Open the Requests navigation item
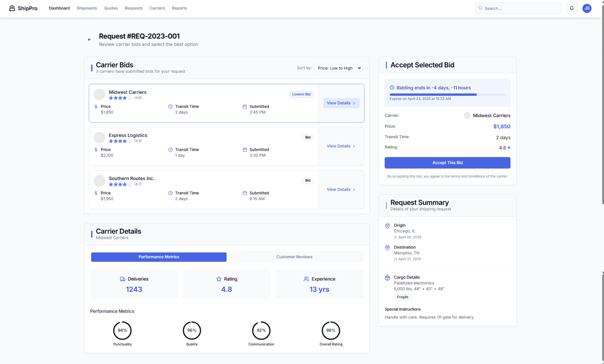Viewport: 604px width, 364px height. pos(134,8)
